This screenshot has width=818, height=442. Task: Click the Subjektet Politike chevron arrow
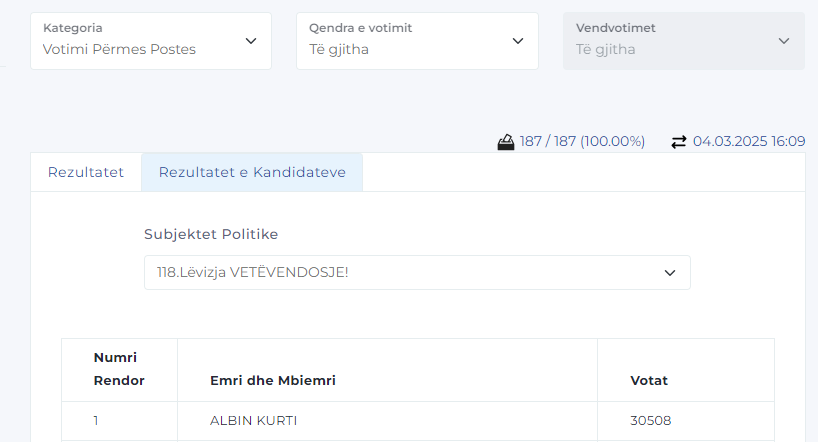tap(670, 272)
